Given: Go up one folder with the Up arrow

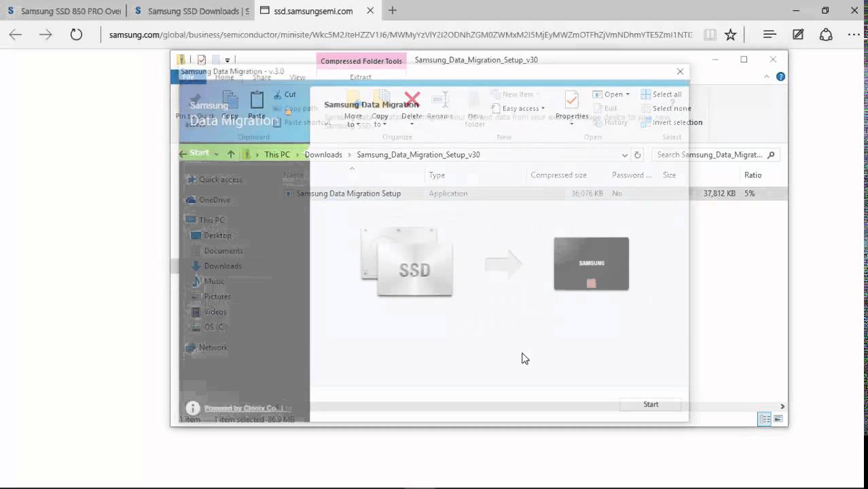Looking at the screenshot, I should click(x=231, y=154).
